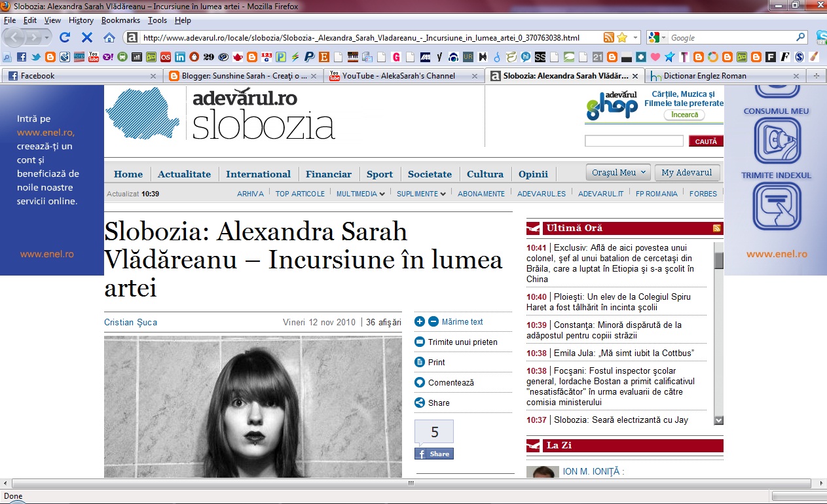Open the Etsy E bookmark icon
This screenshot has width=827, height=504.
pyautogui.click(x=323, y=57)
